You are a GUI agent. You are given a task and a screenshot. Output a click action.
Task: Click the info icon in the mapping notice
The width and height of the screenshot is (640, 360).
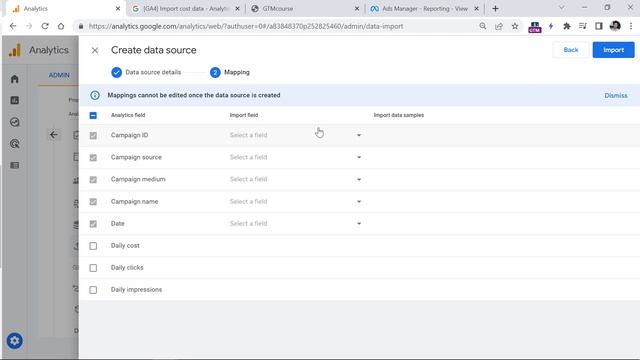point(95,95)
